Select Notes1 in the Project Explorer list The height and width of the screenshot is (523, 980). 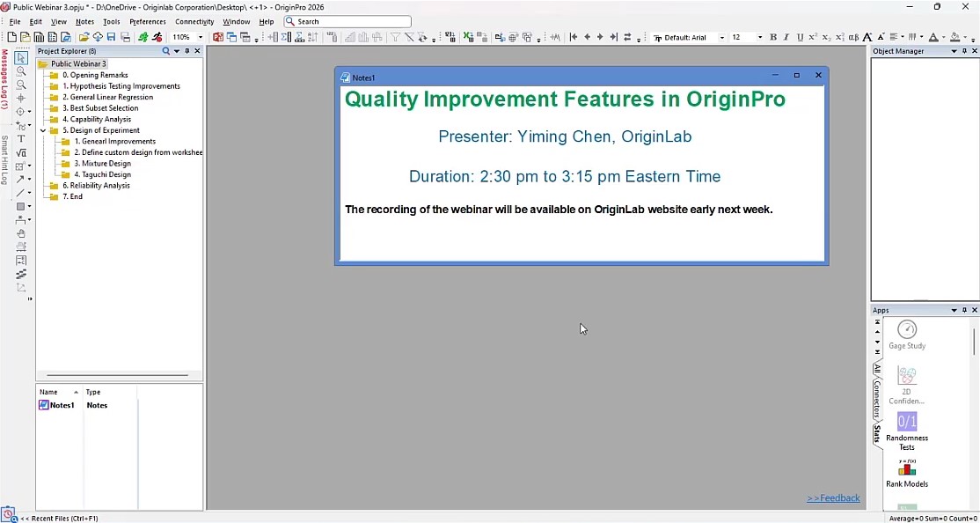point(57,405)
